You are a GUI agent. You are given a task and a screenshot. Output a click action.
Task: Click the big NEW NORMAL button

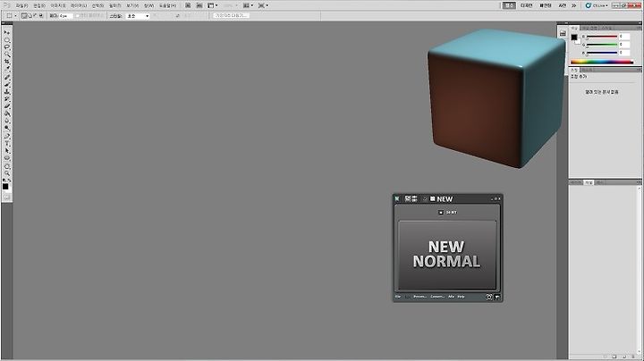pyautogui.click(x=447, y=255)
